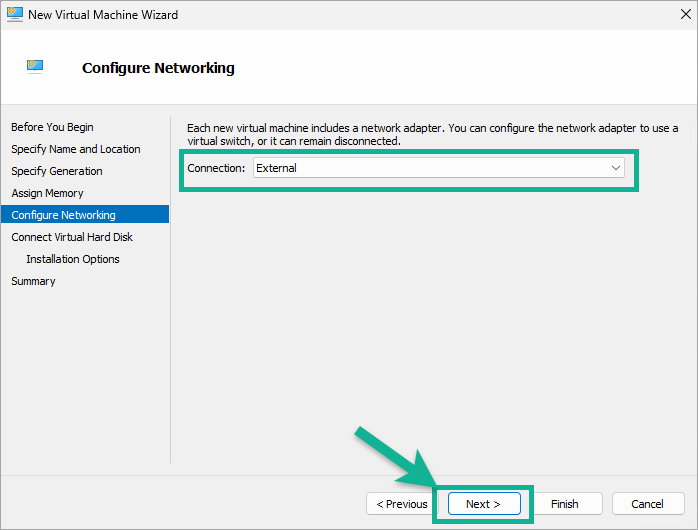Click the virtual machine icon beside Configure Networking heading

(35, 66)
